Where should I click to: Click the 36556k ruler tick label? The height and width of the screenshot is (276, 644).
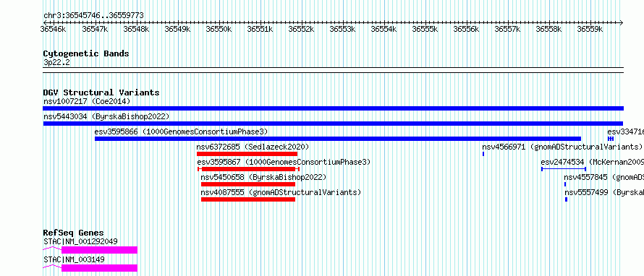[x=467, y=29]
